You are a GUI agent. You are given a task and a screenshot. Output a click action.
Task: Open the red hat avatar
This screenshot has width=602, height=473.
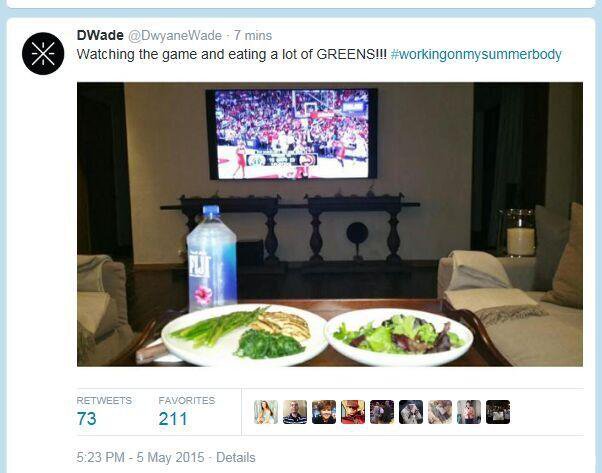353,412
